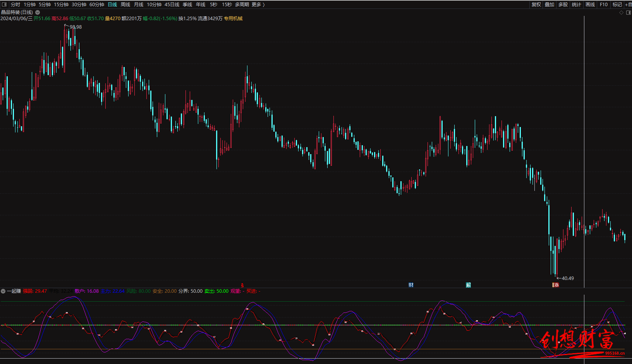Click the 统计 statistics button
The width and height of the screenshot is (632, 364).
(x=577, y=5)
